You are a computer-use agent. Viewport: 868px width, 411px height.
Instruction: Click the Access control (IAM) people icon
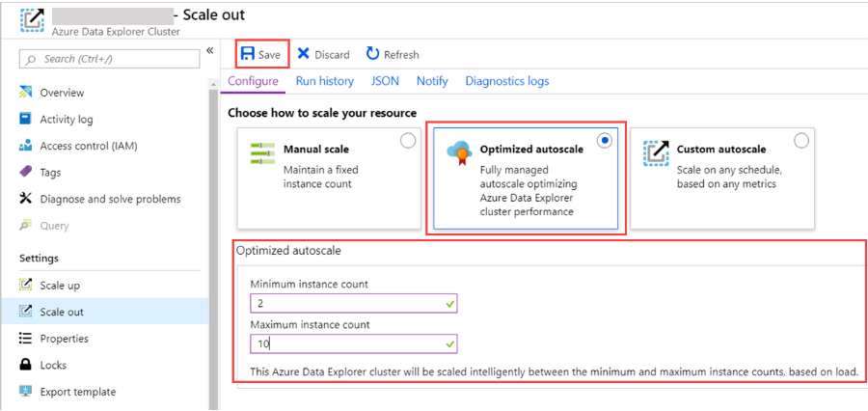point(26,146)
